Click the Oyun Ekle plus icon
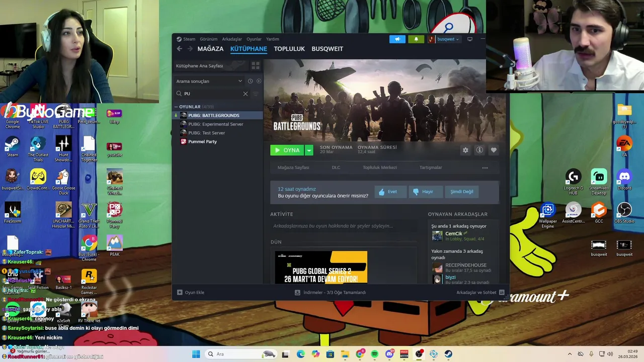Screen dimensions: 644x362 (x=180, y=292)
